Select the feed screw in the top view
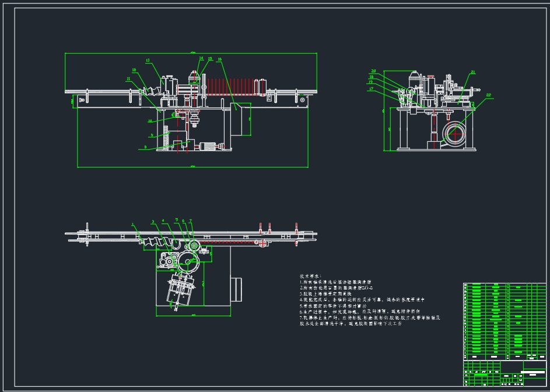The image size is (550, 392). pyautogui.click(x=159, y=242)
